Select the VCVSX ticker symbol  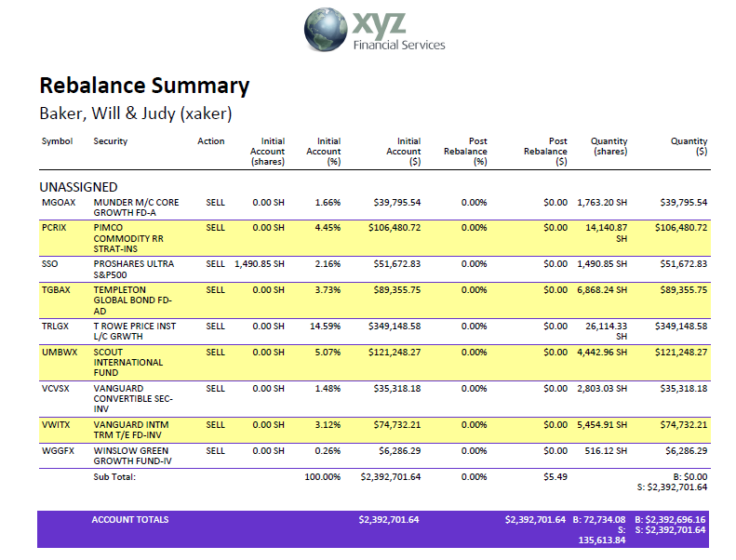click(57, 389)
